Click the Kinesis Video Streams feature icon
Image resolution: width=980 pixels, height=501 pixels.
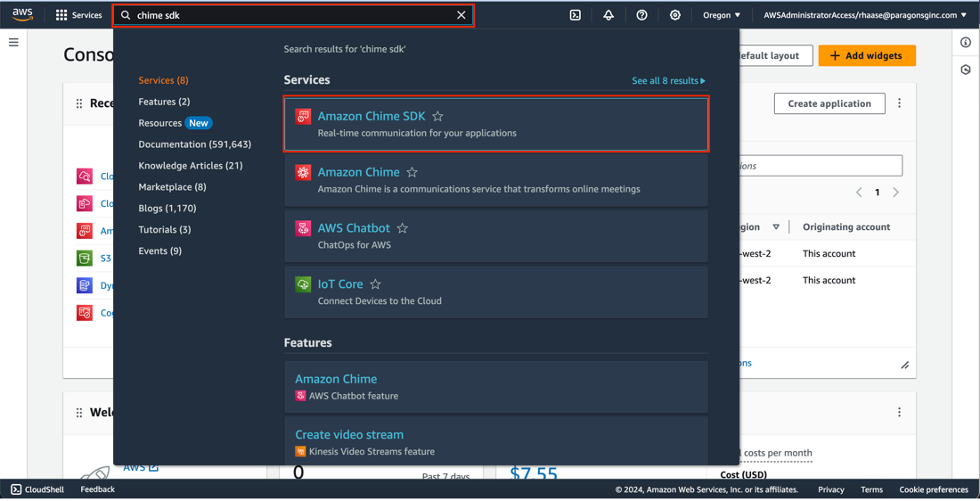300,452
